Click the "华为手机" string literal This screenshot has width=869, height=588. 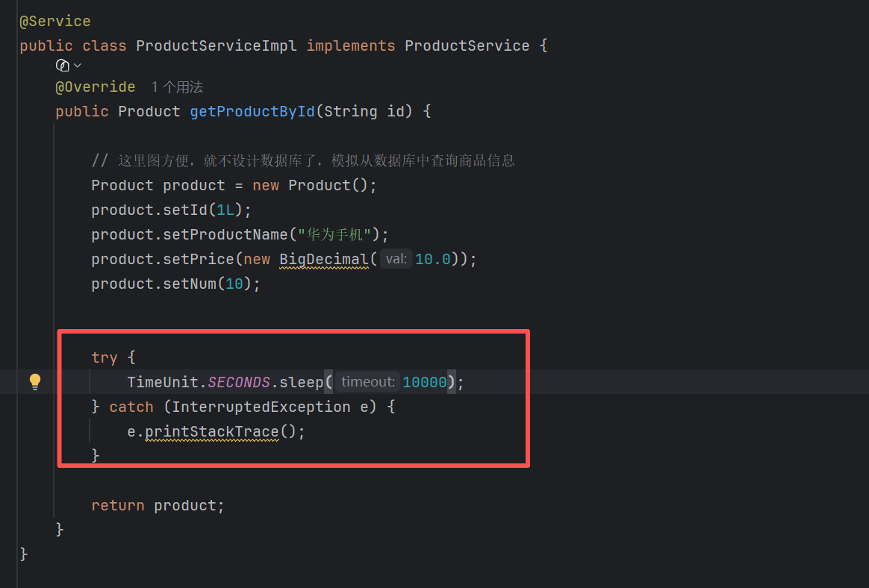pos(334,234)
